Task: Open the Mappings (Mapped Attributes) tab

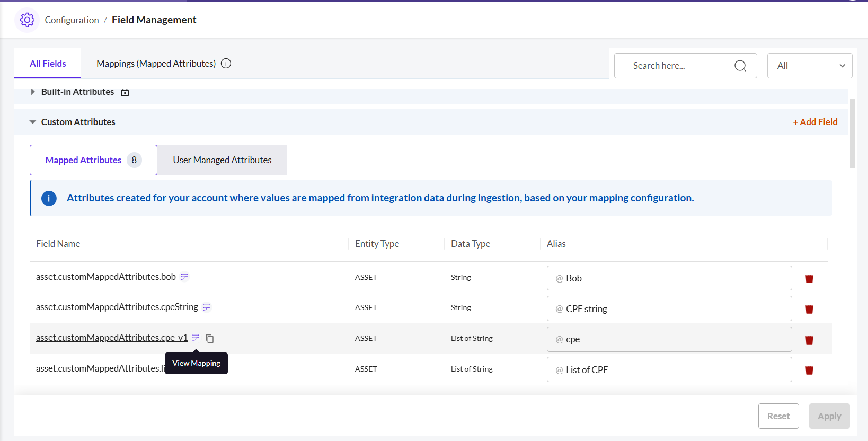Action: coord(156,64)
